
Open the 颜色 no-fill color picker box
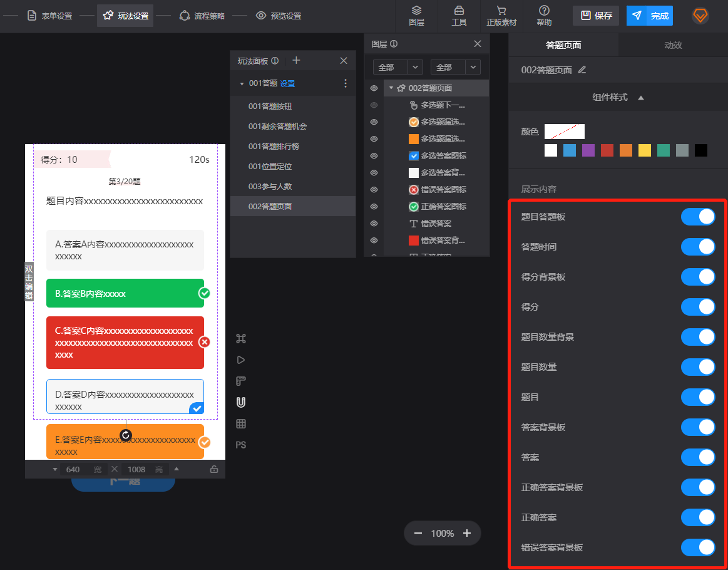565,132
